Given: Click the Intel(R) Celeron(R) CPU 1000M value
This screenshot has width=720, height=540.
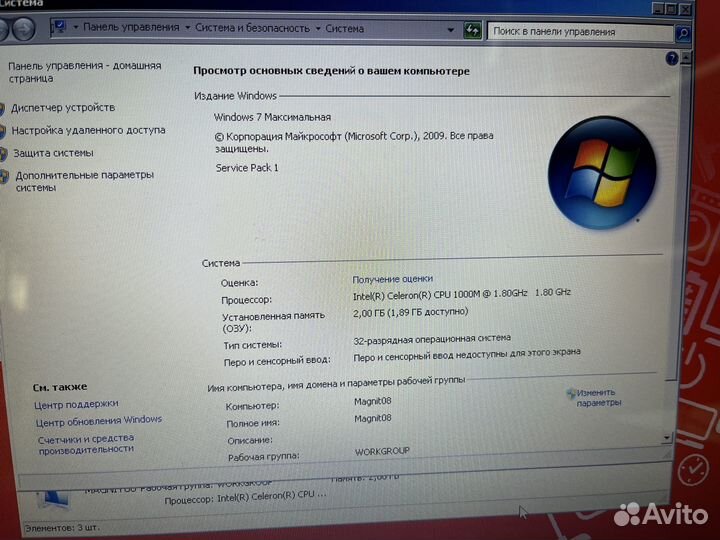Looking at the screenshot, I should (461, 294).
